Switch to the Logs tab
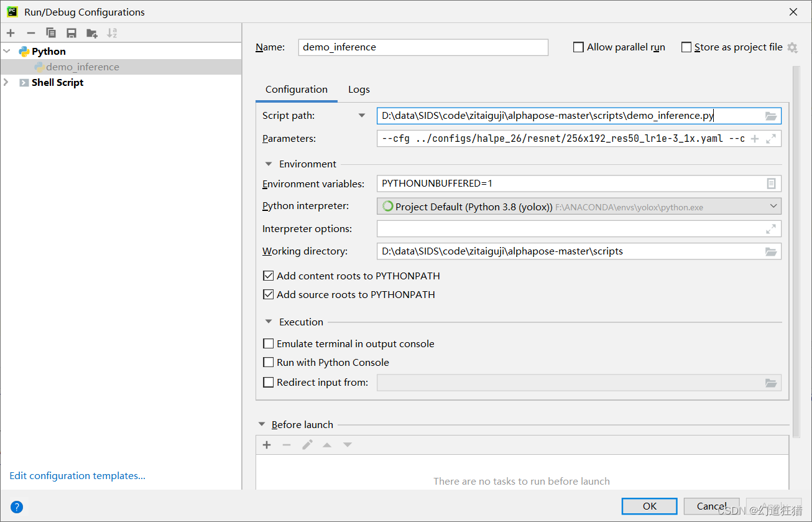 point(359,89)
